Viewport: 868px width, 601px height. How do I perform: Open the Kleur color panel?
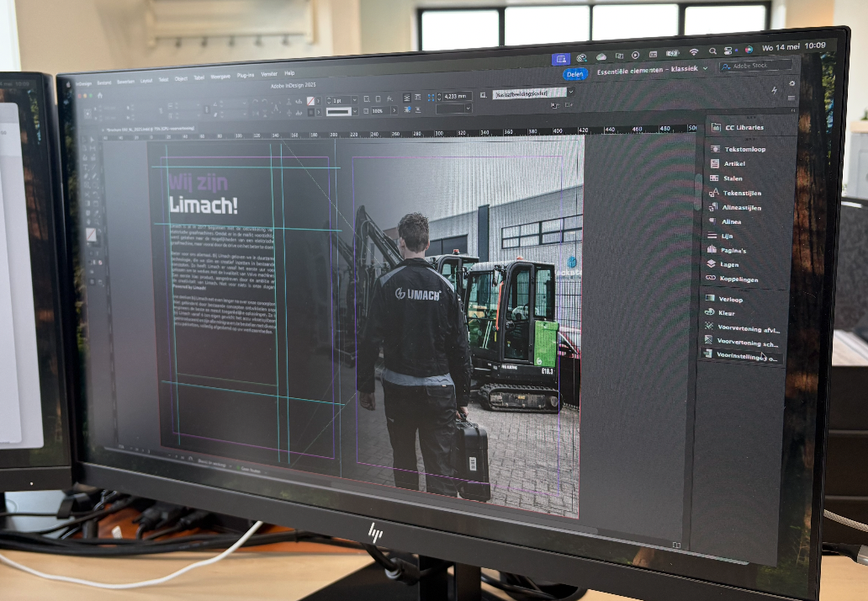tap(720, 313)
